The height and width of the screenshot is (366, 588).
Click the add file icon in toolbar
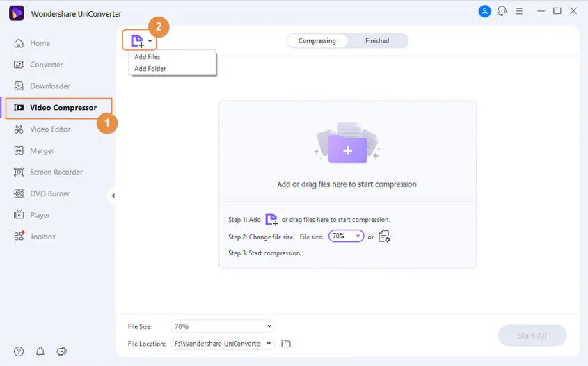[x=137, y=41]
